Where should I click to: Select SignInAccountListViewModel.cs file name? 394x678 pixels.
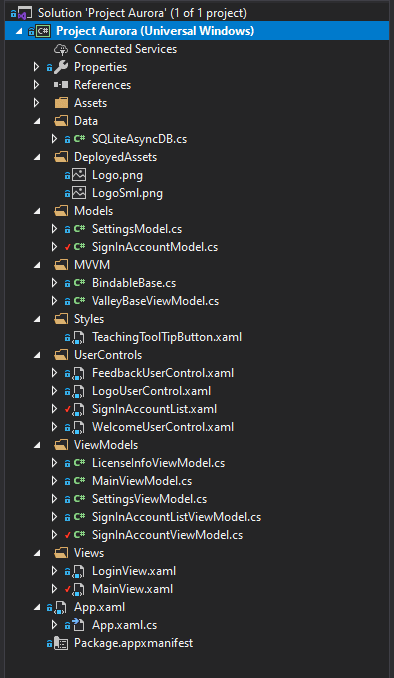coord(176,517)
